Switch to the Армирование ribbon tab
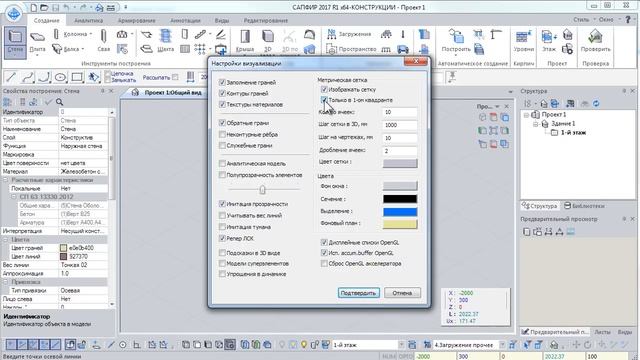The image size is (640, 360). (136, 20)
